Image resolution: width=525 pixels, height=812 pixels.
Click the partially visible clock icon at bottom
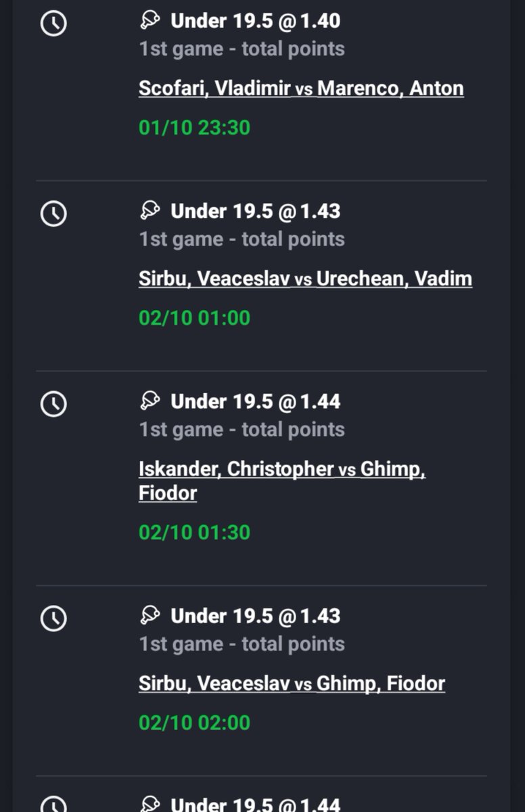tap(53, 804)
